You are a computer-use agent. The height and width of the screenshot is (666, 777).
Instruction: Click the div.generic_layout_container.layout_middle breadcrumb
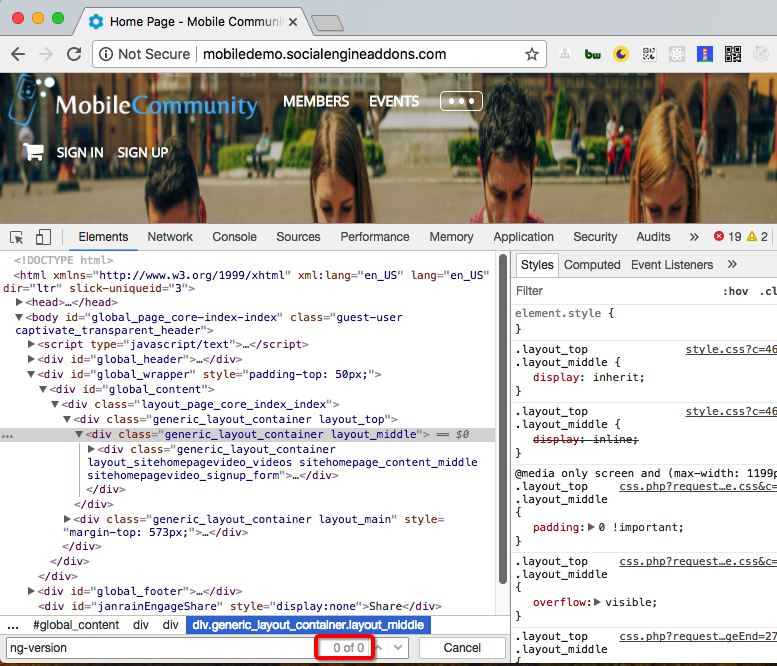[x=308, y=625]
